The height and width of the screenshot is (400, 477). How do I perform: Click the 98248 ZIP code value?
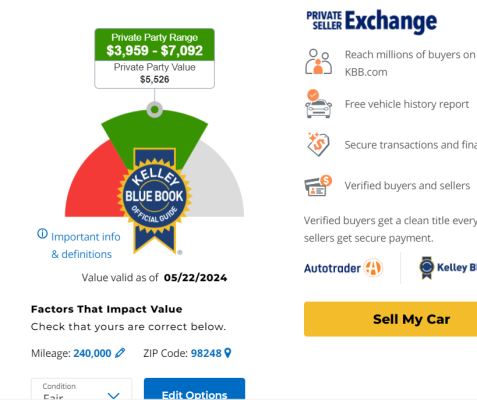click(x=206, y=353)
